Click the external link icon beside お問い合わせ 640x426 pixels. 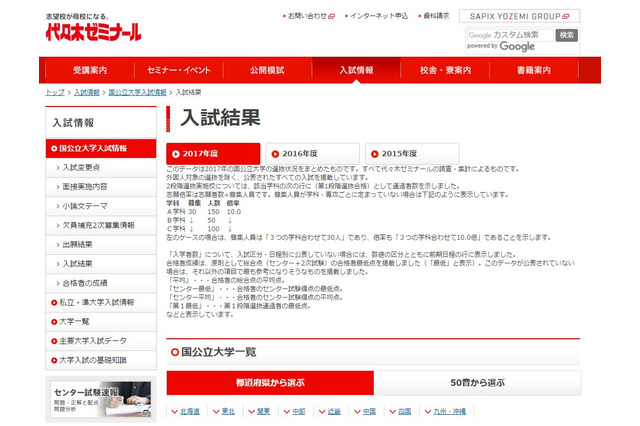(x=331, y=16)
